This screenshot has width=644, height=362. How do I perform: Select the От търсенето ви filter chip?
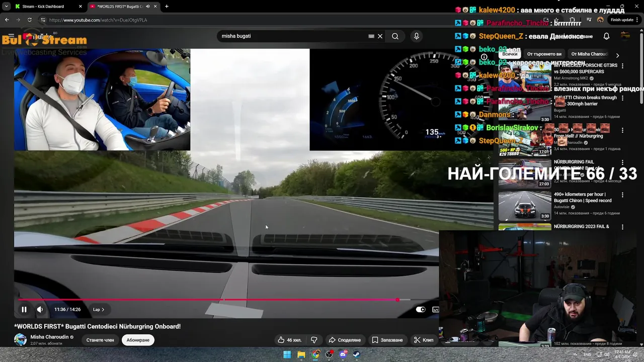tap(544, 54)
